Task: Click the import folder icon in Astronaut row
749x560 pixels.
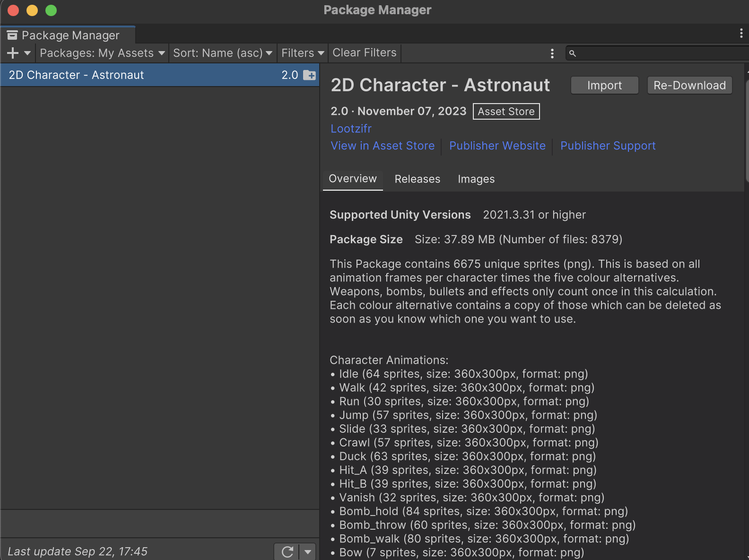Action: point(309,75)
